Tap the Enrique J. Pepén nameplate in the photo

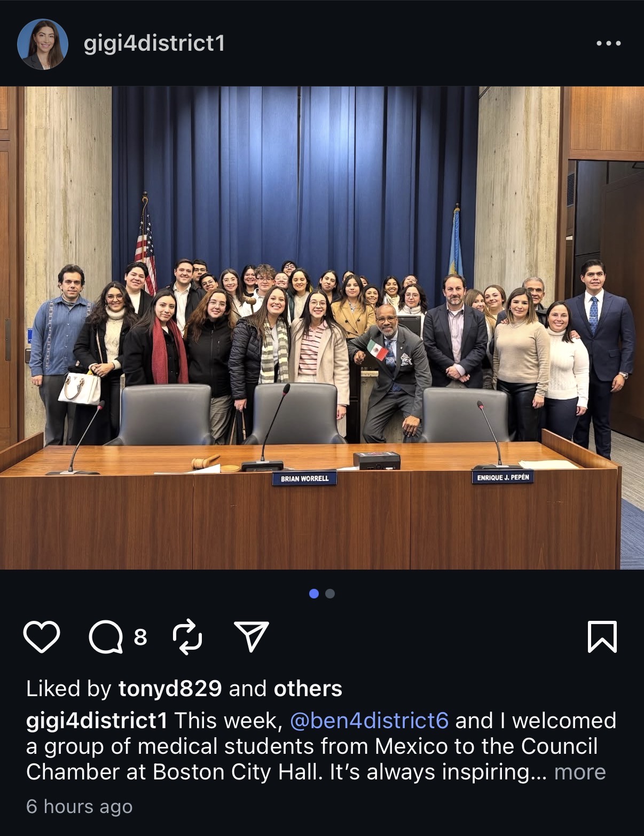click(502, 477)
